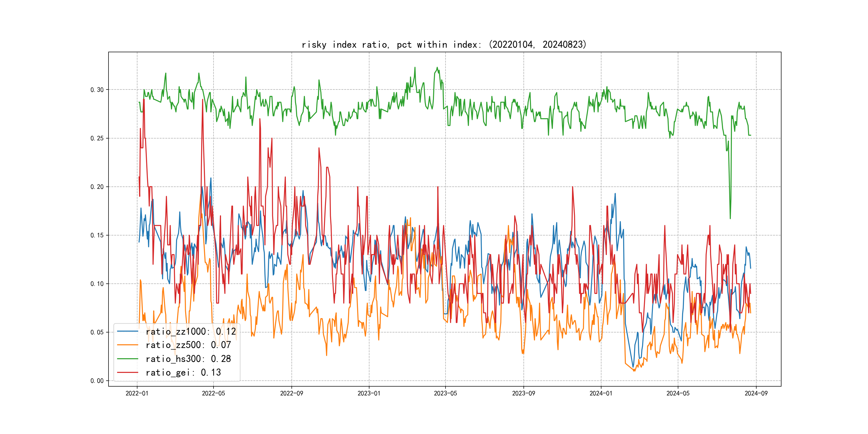Screen dimensions: 868x434
Task: Click the blue ratio_zz1000 legend line swatch
Action: tap(127, 331)
